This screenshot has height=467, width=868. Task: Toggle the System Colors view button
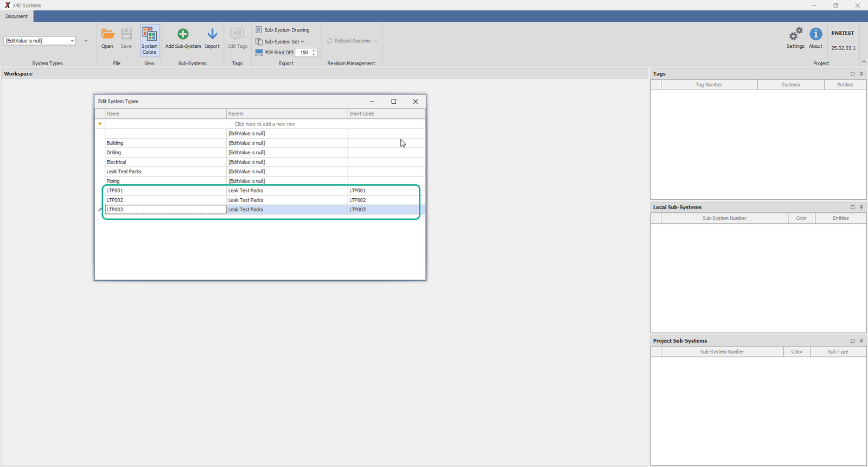click(149, 40)
